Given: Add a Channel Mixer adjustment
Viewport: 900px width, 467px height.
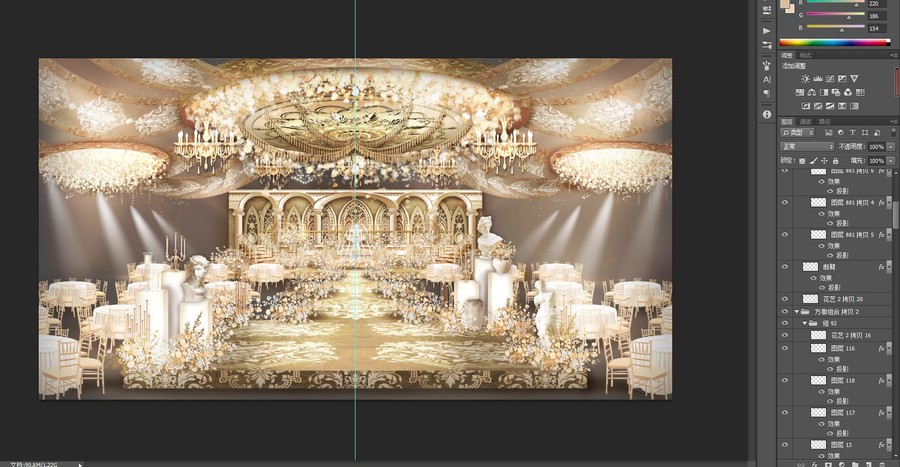Looking at the screenshot, I should pyautogui.click(x=848, y=92).
